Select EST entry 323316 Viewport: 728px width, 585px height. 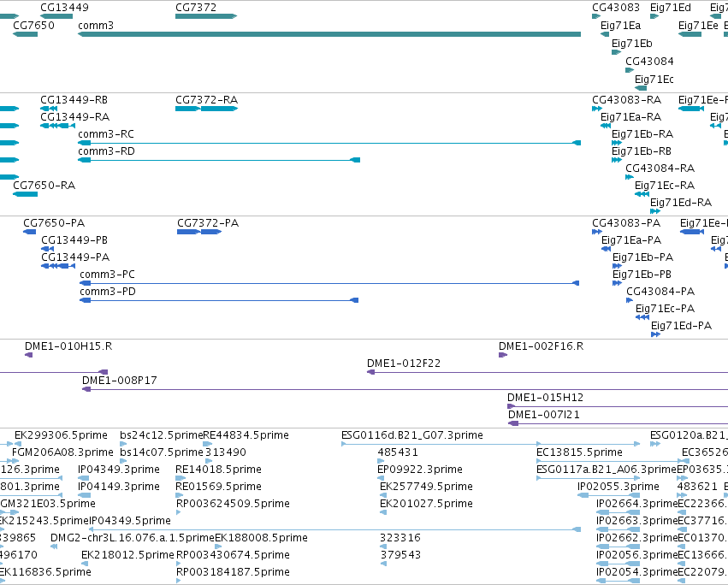(x=400, y=538)
